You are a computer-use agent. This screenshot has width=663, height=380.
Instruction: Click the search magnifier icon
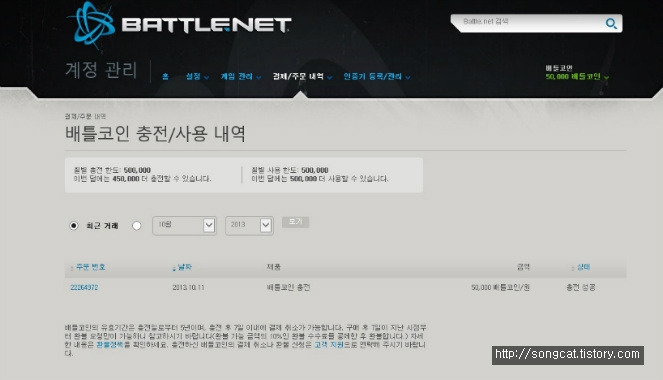(611, 24)
